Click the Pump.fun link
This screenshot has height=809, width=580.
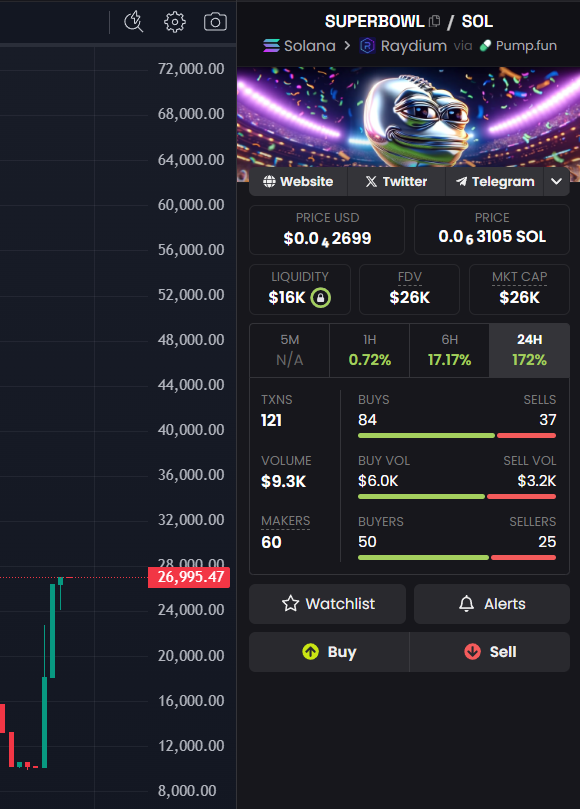click(x=518, y=46)
